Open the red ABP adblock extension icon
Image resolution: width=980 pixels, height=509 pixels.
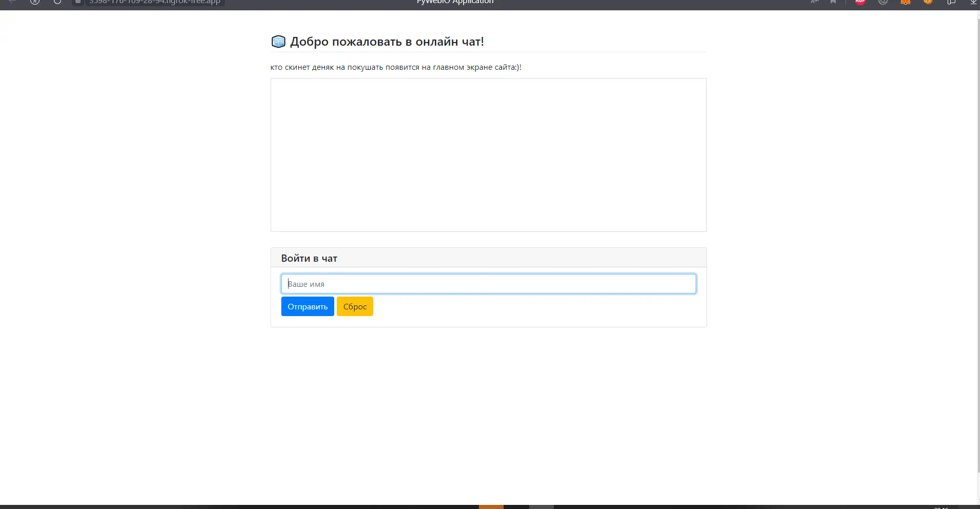860,2
